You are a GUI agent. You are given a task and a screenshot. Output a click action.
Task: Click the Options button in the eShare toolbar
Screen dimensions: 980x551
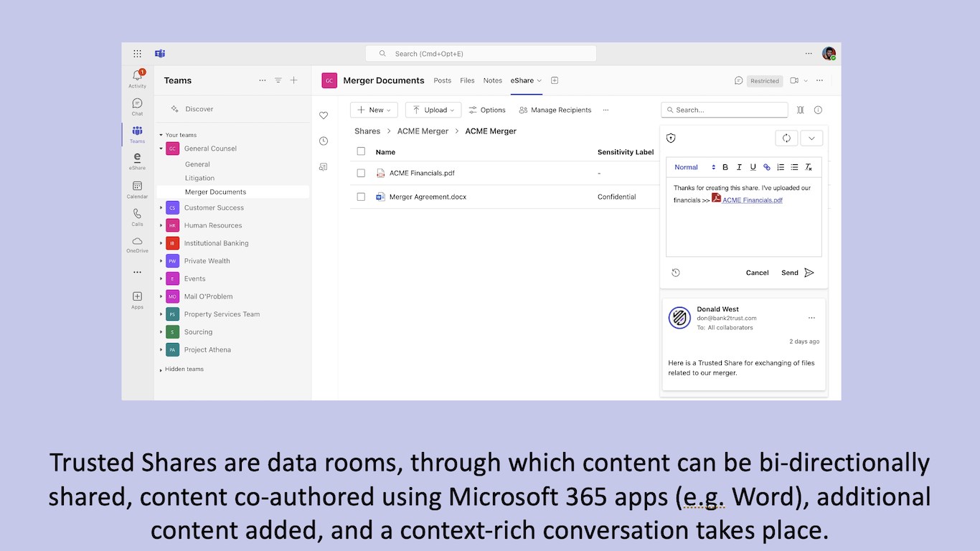(x=487, y=110)
